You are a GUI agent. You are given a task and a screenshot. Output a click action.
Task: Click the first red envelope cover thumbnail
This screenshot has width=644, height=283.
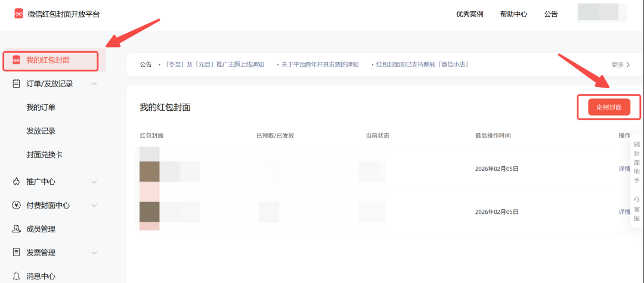[150, 171]
